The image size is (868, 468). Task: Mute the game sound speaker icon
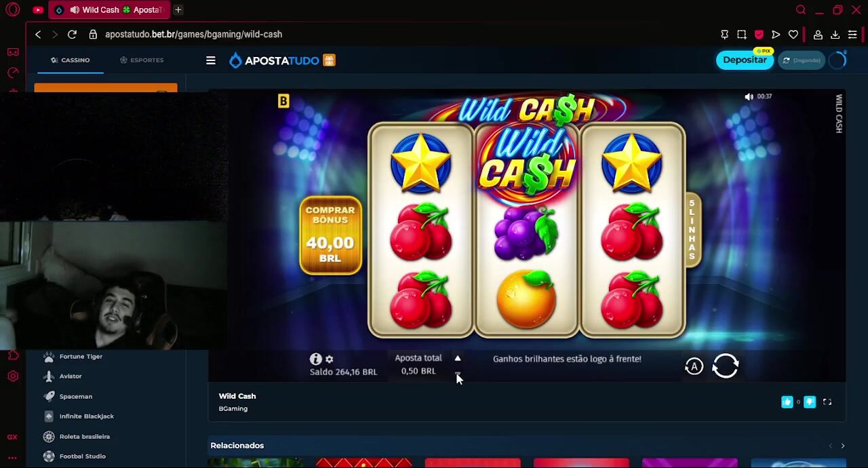pos(749,96)
